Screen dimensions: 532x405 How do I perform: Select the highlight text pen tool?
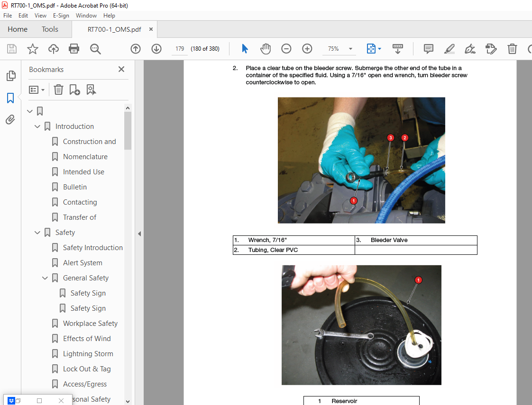pyautogui.click(x=449, y=49)
